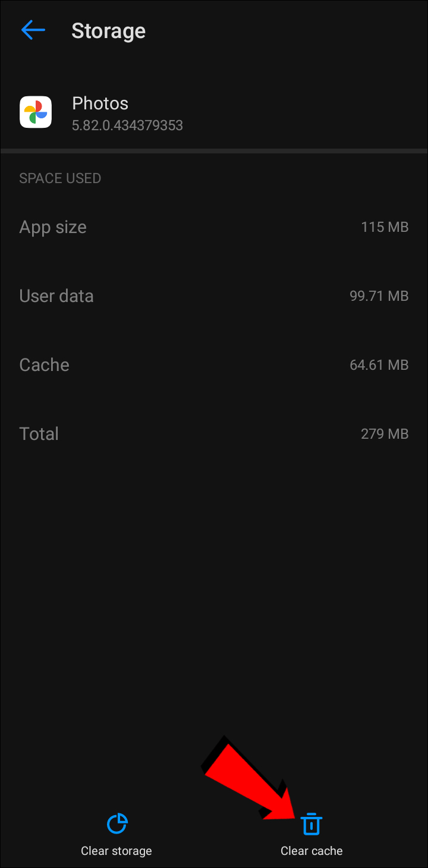Click the SPACE USED section header

[60, 178]
